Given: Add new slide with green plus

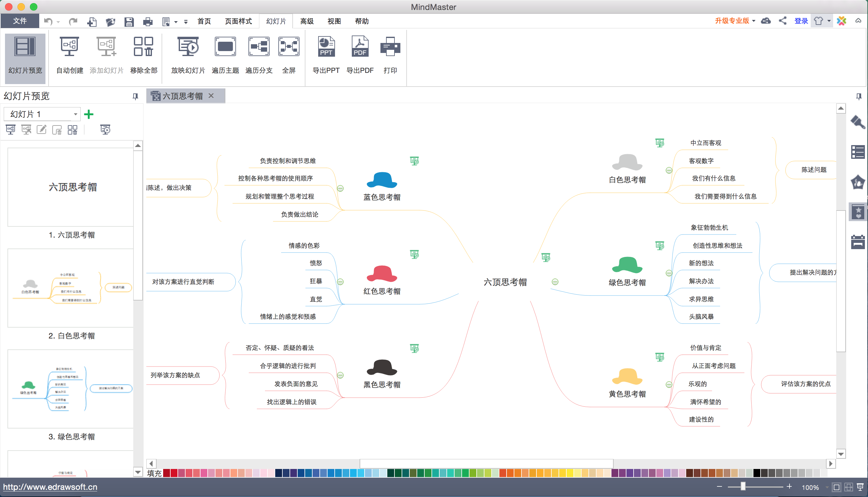Looking at the screenshot, I should 89,114.
